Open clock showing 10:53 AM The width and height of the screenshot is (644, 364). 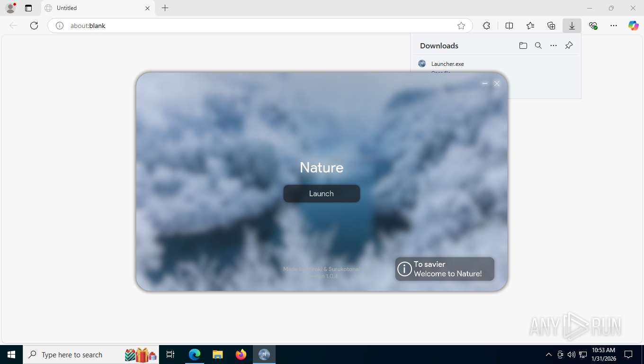click(604, 355)
